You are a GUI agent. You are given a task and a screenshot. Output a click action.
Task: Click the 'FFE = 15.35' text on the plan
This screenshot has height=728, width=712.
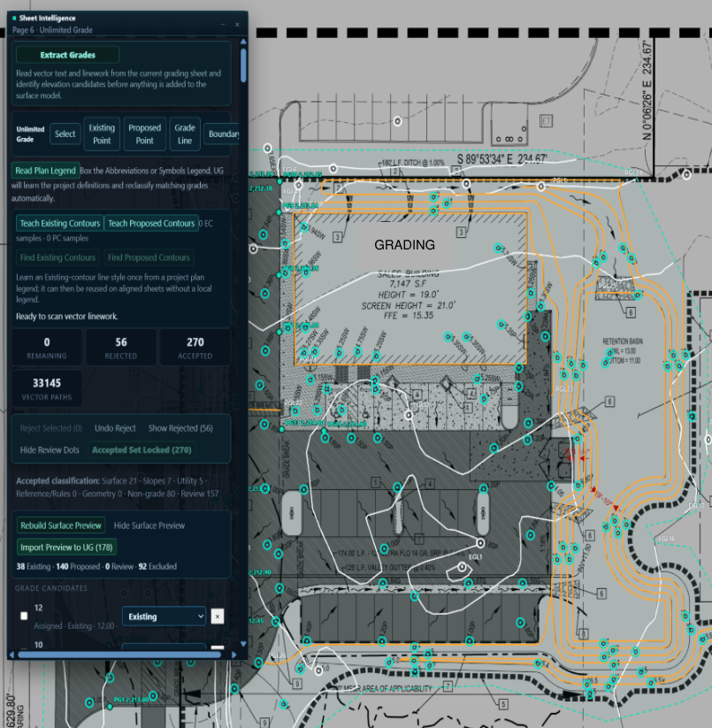click(x=409, y=316)
